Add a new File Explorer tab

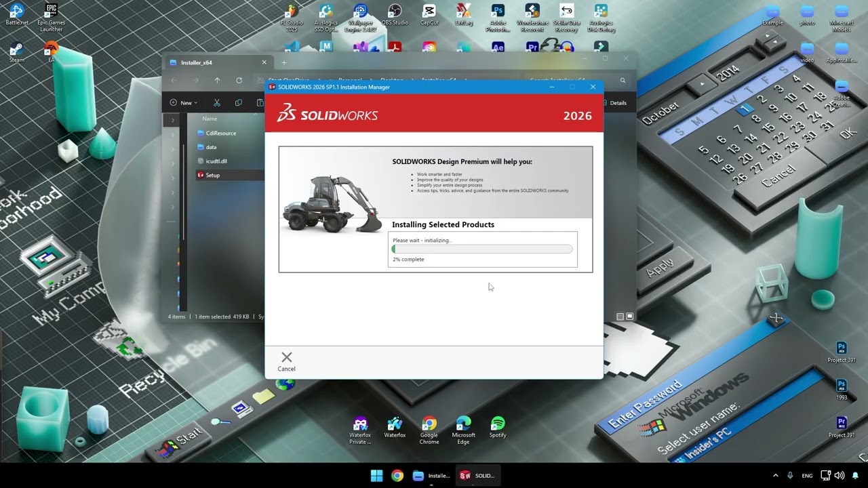point(284,62)
